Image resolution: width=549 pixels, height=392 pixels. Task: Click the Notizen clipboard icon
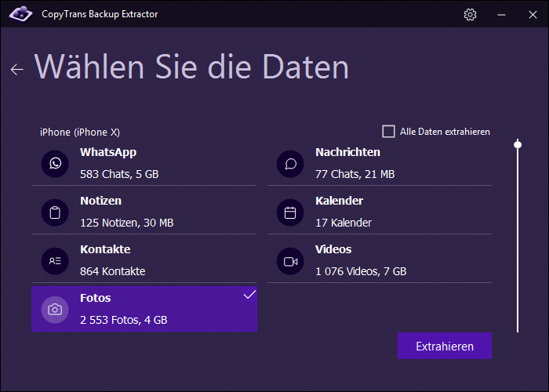click(x=55, y=212)
